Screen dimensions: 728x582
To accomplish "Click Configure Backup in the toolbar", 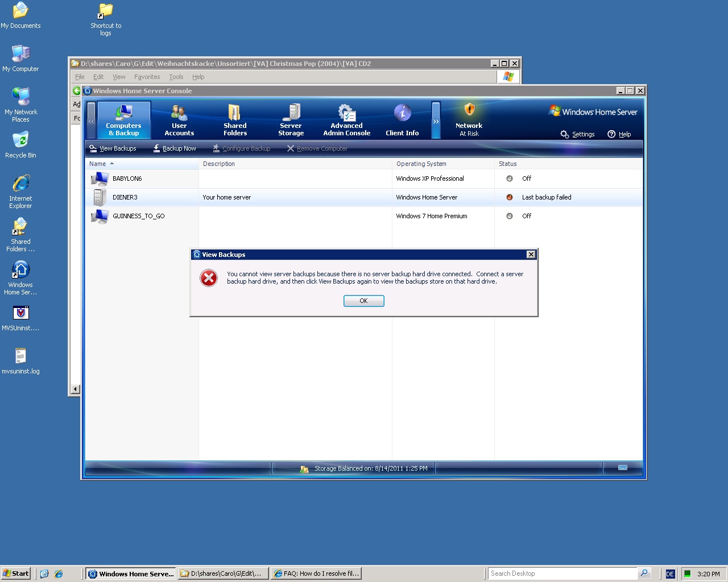I will [242, 148].
